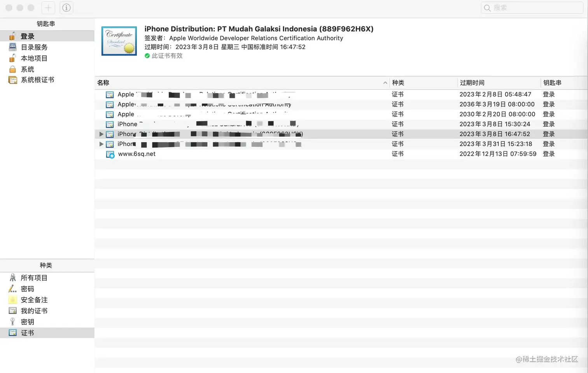Image resolution: width=588 pixels, height=373 pixels.
Task: Click the iPhone Distribution certificate title
Action: coord(259,29)
